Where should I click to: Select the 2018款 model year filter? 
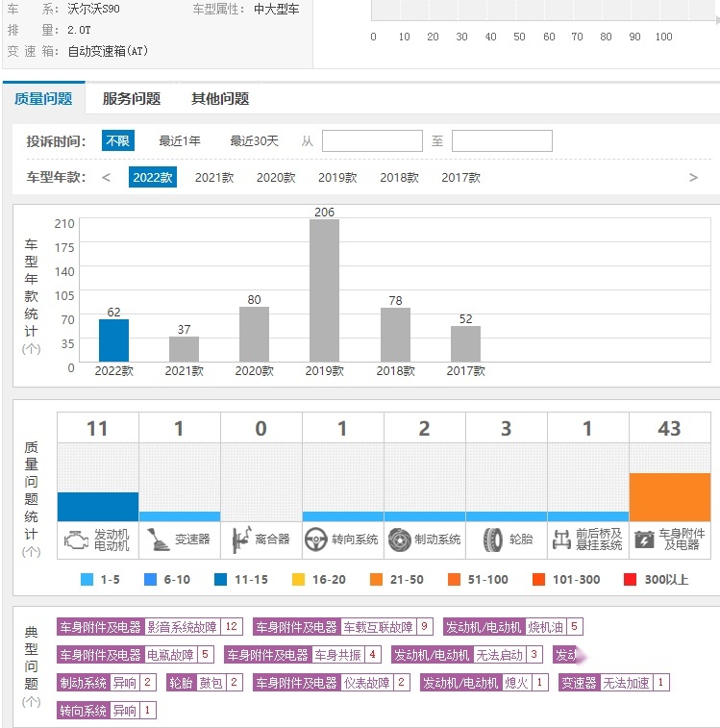[x=399, y=177]
